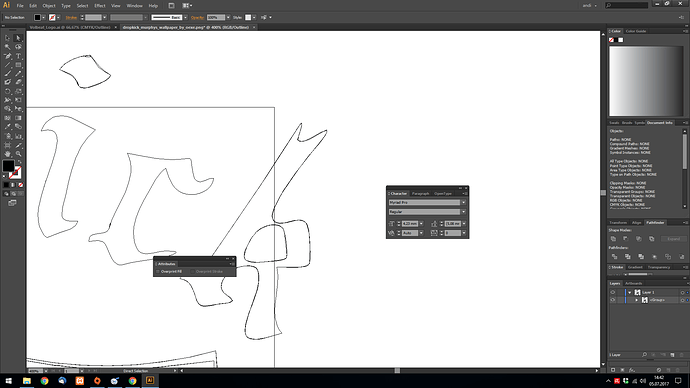Select the Direct Selection arrow tool
This screenshot has width=690, height=388.
(18, 38)
